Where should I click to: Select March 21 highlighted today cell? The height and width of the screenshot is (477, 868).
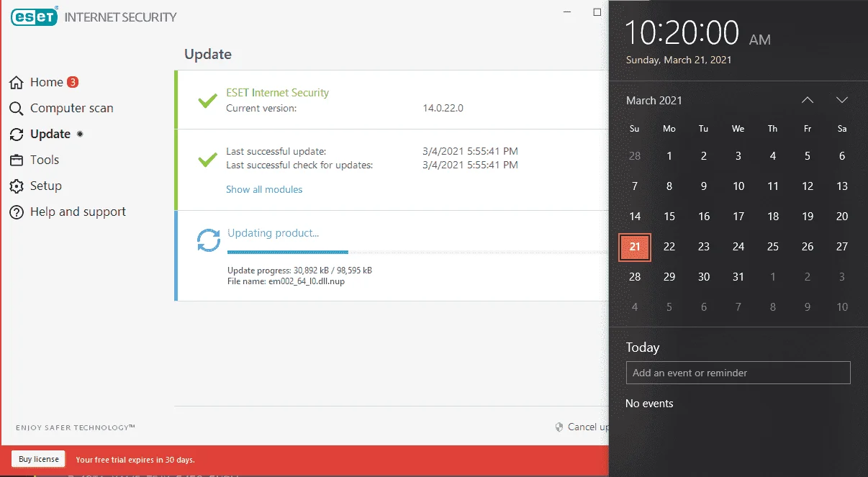pos(635,247)
